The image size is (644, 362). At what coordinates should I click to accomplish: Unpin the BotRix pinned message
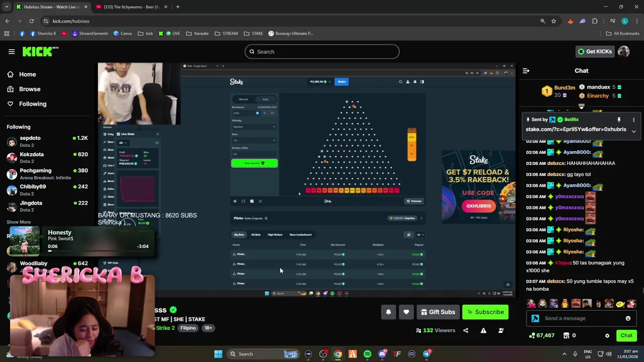[x=619, y=120]
